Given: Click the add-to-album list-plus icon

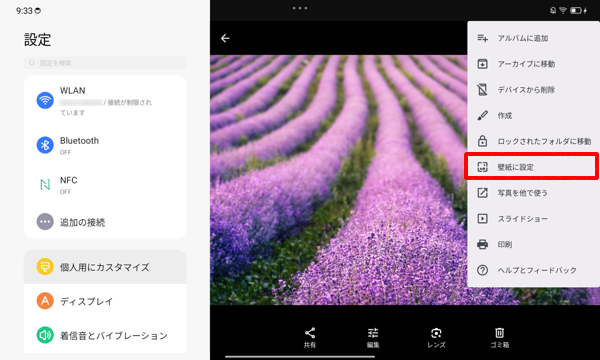Looking at the screenshot, I should coord(483,38).
